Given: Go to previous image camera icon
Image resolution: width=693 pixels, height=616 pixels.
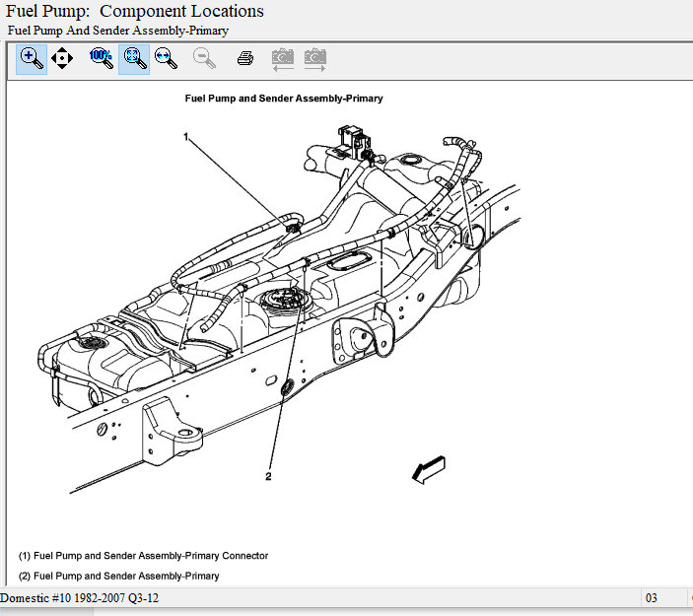Looking at the screenshot, I should click(x=282, y=60).
